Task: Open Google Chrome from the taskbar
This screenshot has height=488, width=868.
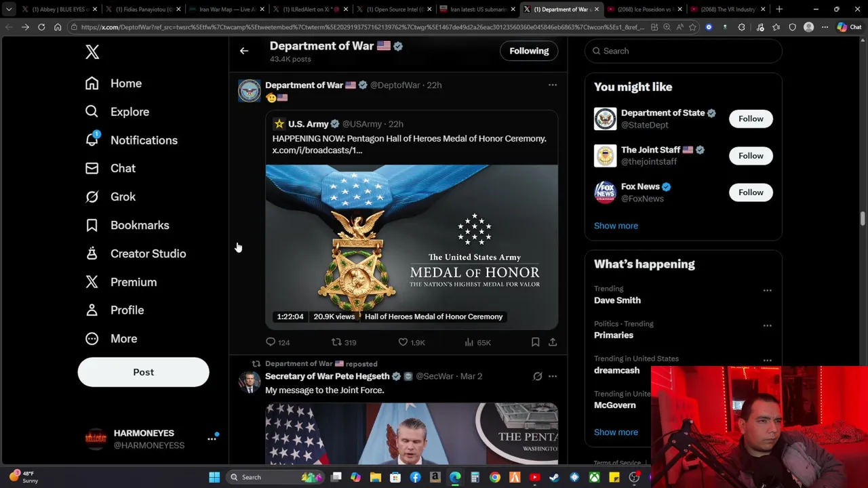Action: pyautogui.click(x=495, y=477)
